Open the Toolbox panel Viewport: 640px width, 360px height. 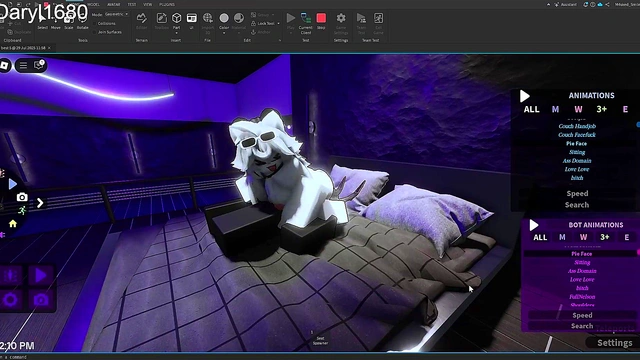point(162,21)
